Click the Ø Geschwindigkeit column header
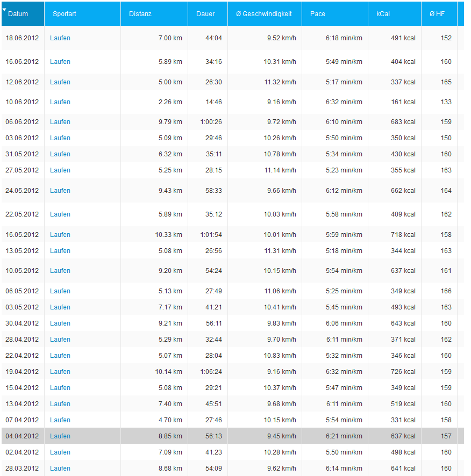This screenshot has height=476, width=471. tap(264, 13)
